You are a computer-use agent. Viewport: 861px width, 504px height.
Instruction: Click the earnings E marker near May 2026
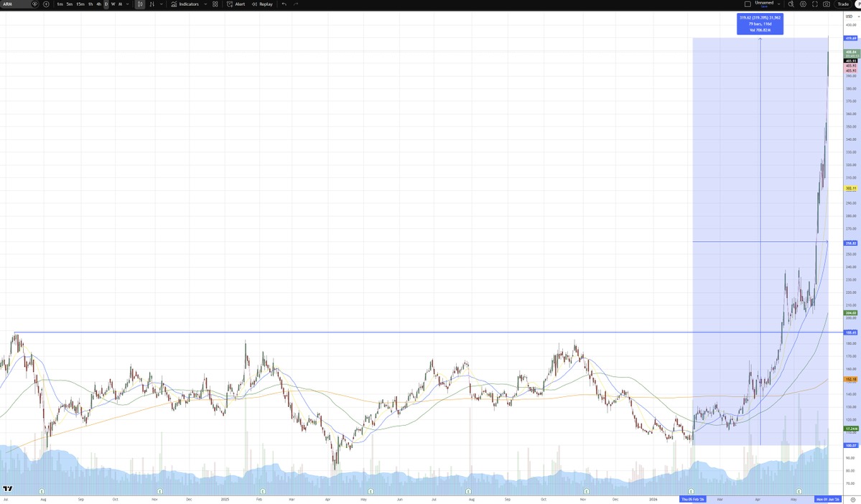[x=798, y=491]
